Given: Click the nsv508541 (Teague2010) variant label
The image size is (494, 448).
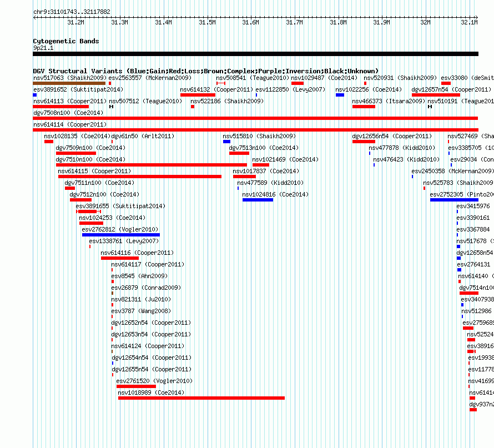Looking at the screenshot, I should tap(253, 78).
